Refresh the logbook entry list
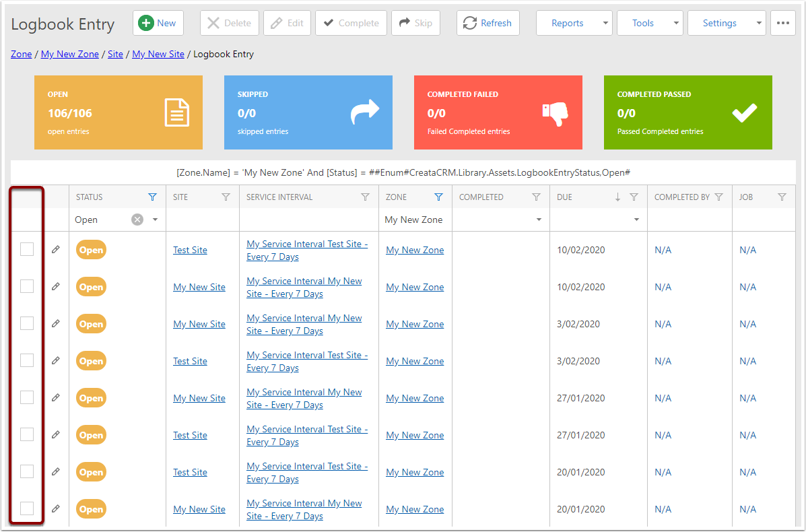 488,23
